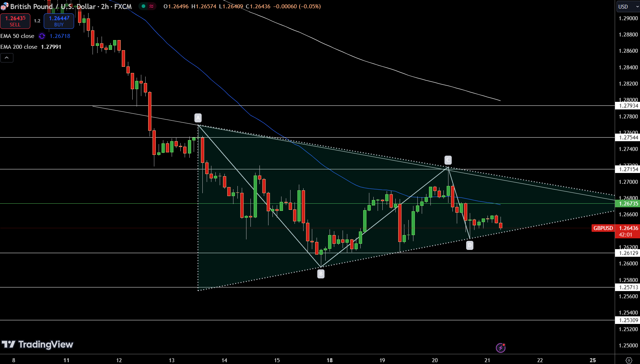Click the pattern point label B
The width and height of the screenshot is (640, 364).
click(321, 274)
